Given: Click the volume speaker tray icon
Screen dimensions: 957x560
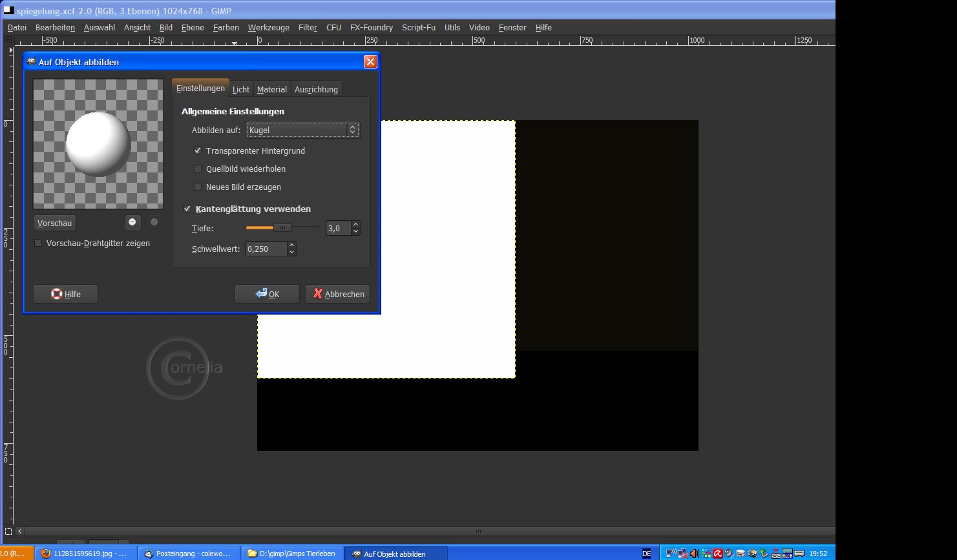Looking at the screenshot, I should (x=695, y=554).
